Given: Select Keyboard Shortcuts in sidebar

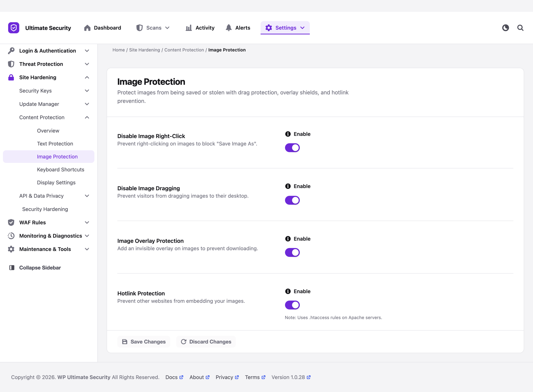Looking at the screenshot, I should click(x=61, y=169).
